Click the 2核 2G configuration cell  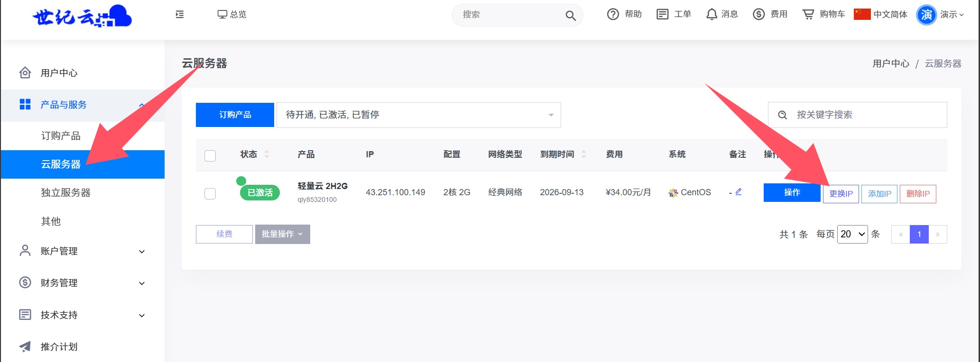(x=457, y=192)
